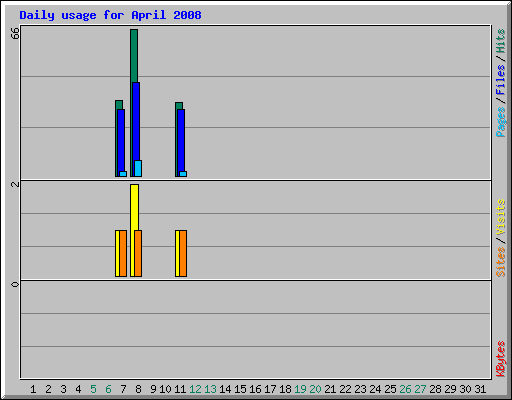Click green weekend day label '20'

(315, 389)
